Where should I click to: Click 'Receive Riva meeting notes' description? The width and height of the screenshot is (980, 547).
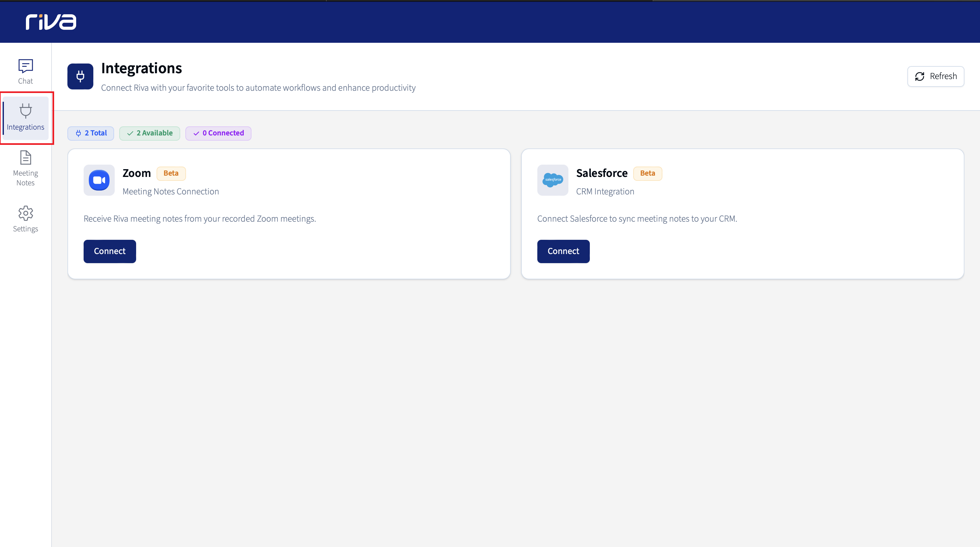click(200, 219)
